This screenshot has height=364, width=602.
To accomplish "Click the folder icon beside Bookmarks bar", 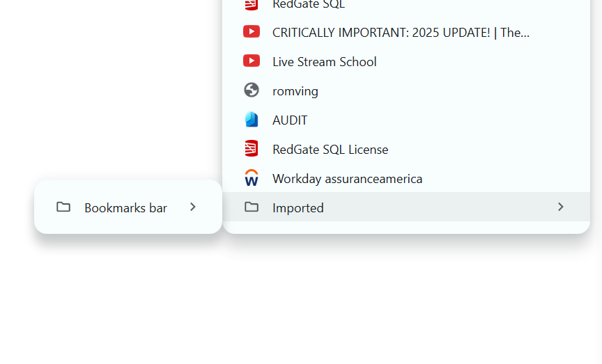I will (x=63, y=207).
